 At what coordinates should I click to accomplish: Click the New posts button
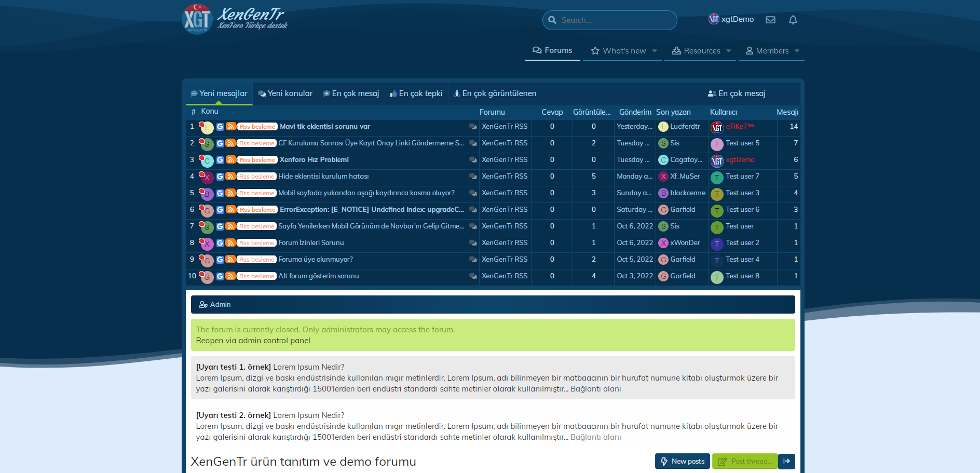pyautogui.click(x=683, y=461)
